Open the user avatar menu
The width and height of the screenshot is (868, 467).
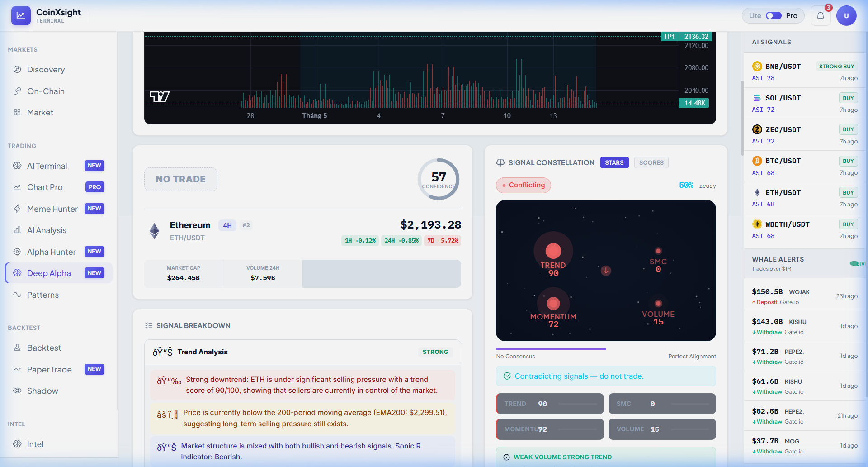pyautogui.click(x=846, y=16)
